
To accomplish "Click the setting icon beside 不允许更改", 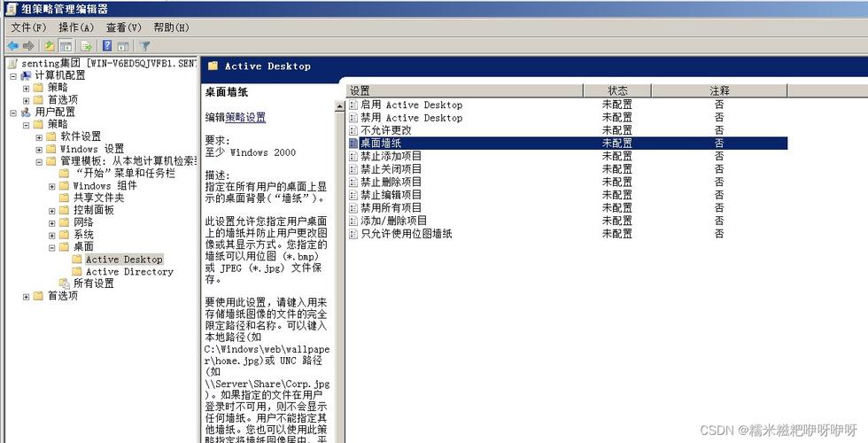I will [x=353, y=130].
